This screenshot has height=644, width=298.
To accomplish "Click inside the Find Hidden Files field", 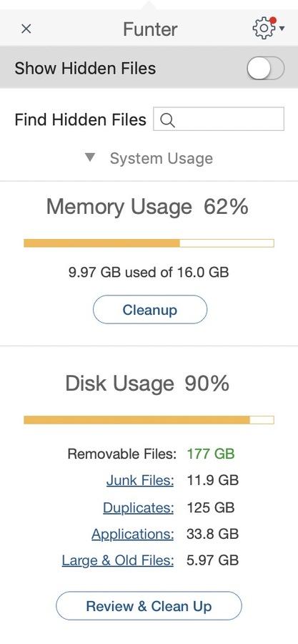I will coord(219,119).
